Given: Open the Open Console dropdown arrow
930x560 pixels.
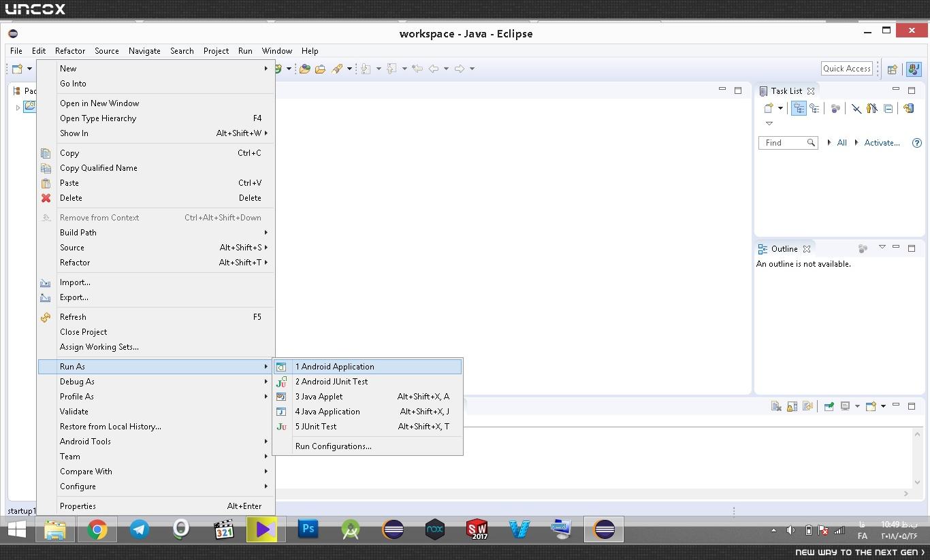Looking at the screenshot, I should 883,406.
